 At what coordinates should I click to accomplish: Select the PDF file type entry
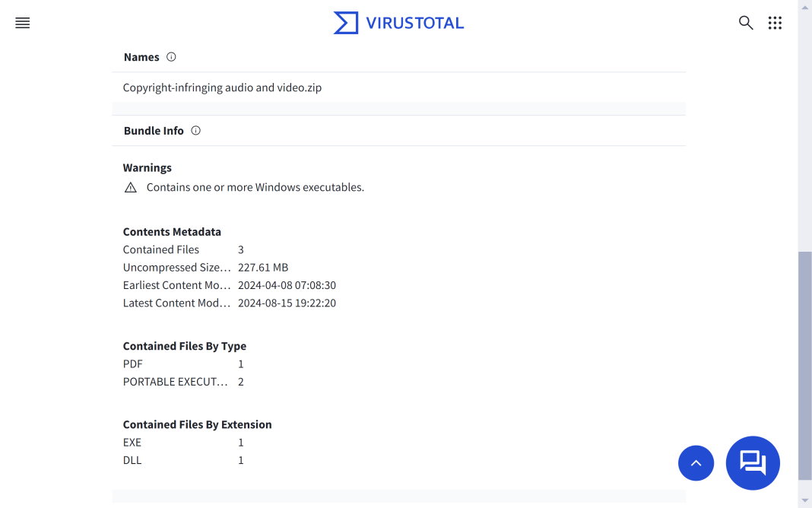132,364
